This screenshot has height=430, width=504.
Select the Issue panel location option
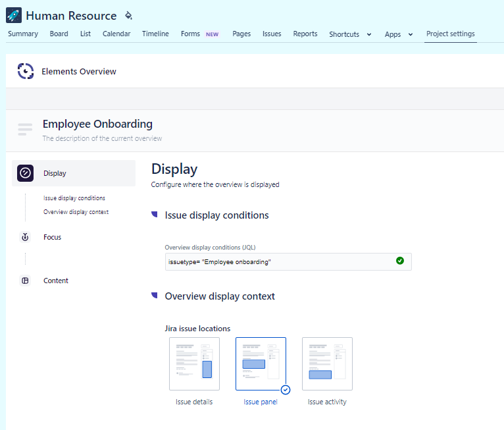tap(261, 363)
